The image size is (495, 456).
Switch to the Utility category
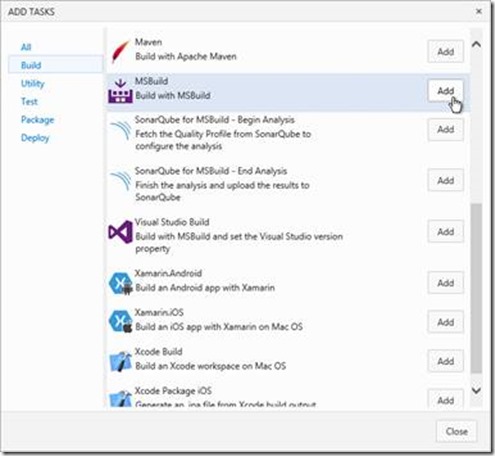point(33,83)
